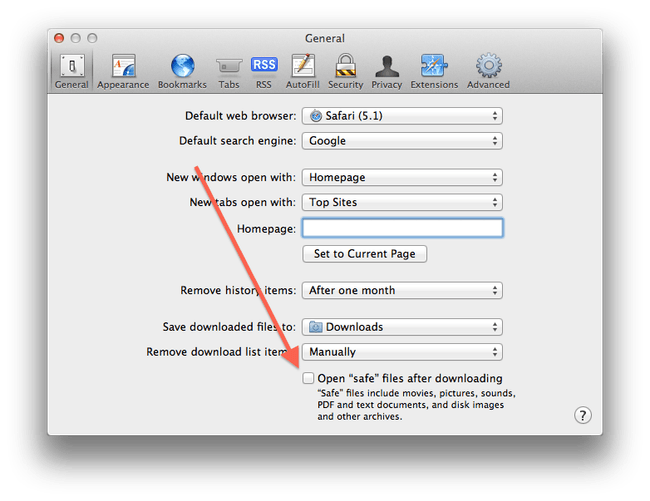This screenshot has width=650, height=501.
Task: Click the help question mark button
Action: pos(582,415)
